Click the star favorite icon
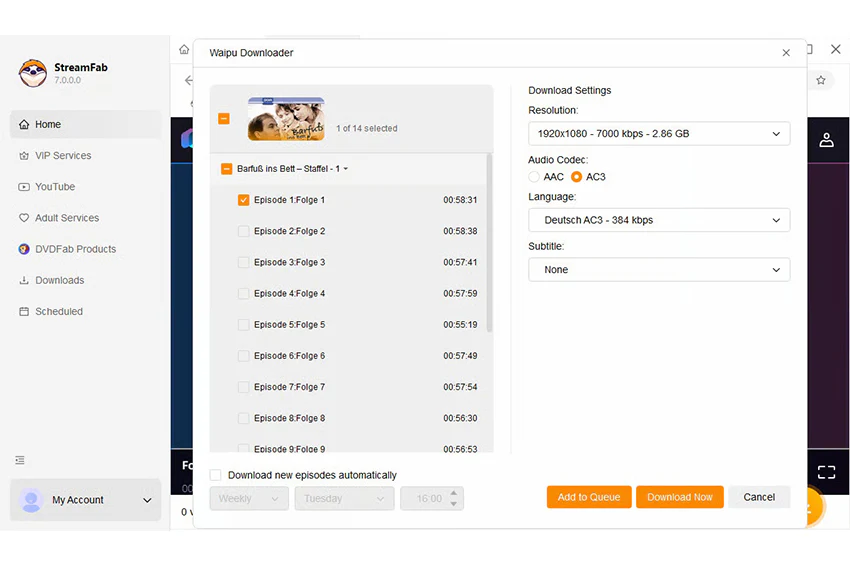Screen dimensions: 850x567 pos(821,80)
